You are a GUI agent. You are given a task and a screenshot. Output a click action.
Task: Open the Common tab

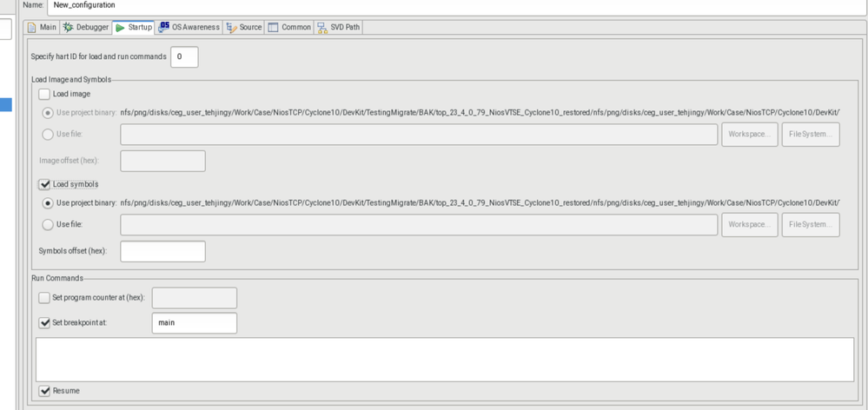(x=289, y=27)
